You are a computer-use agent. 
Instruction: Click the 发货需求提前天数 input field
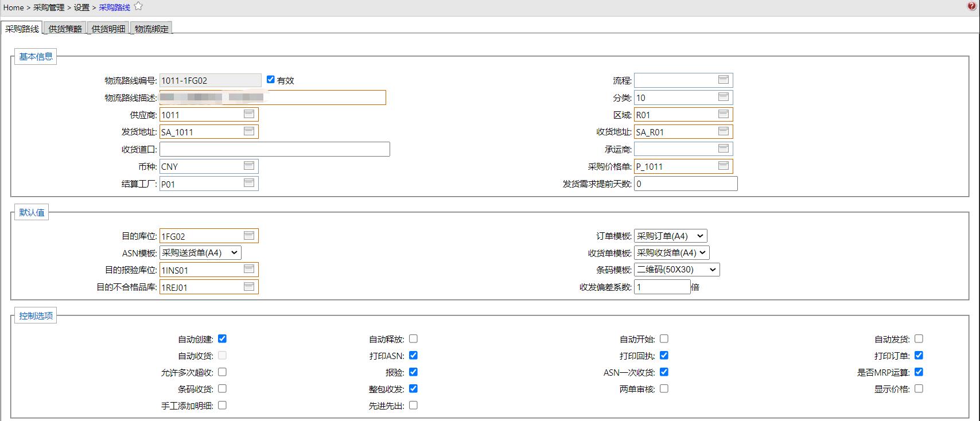click(686, 184)
